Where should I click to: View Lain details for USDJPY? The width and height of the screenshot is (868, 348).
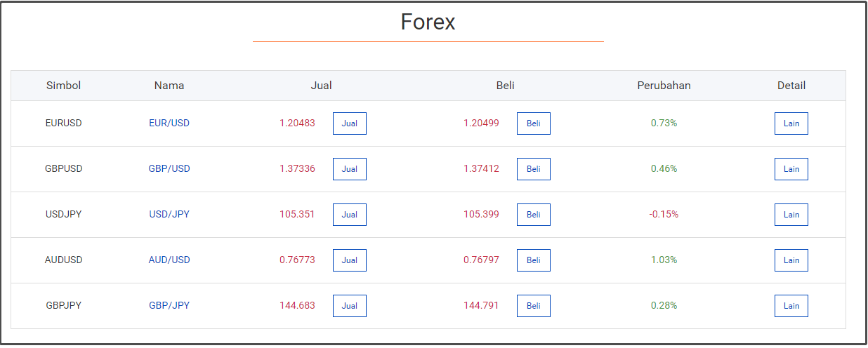click(791, 215)
